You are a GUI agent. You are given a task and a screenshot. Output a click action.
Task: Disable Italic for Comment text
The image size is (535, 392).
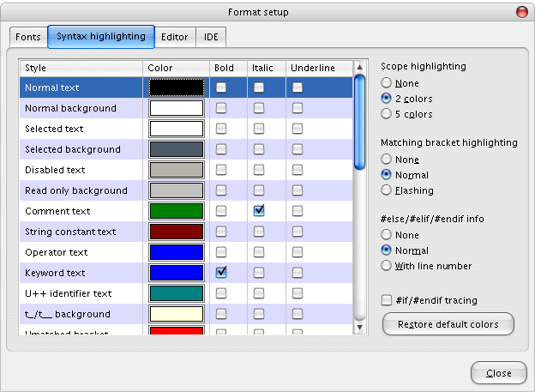coord(259,211)
